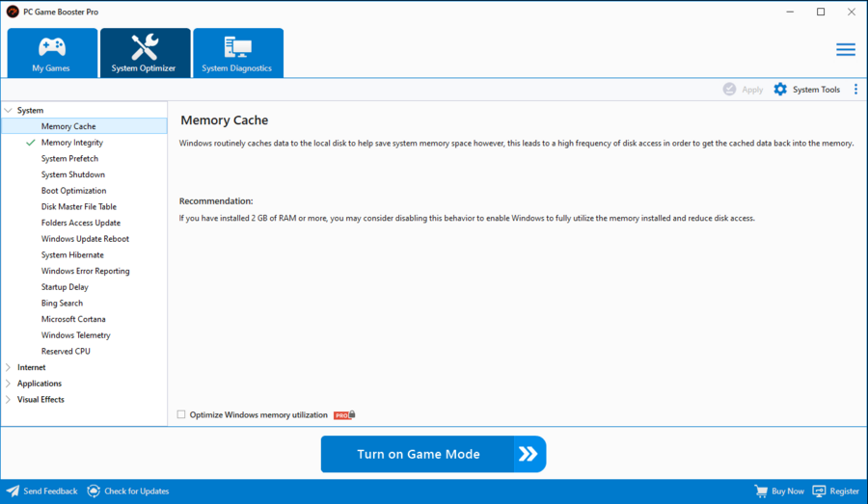Click the Check for Updates icon
This screenshot has height=504, width=868.
(x=94, y=491)
